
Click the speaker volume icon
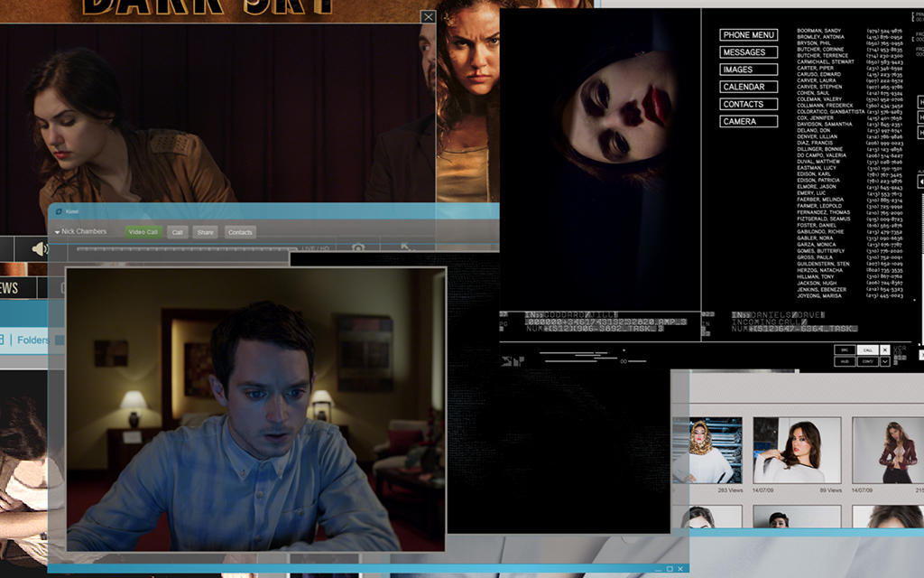click(39, 248)
